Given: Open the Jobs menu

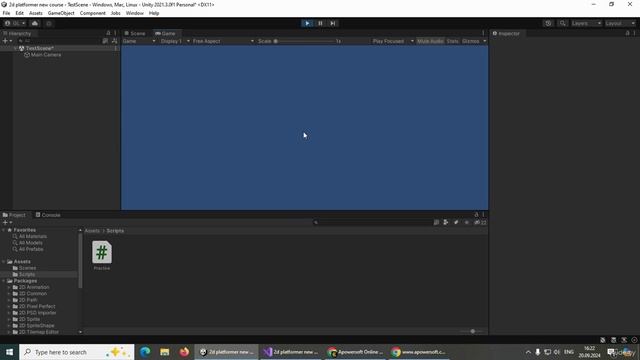Looking at the screenshot, I should click(x=116, y=13).
